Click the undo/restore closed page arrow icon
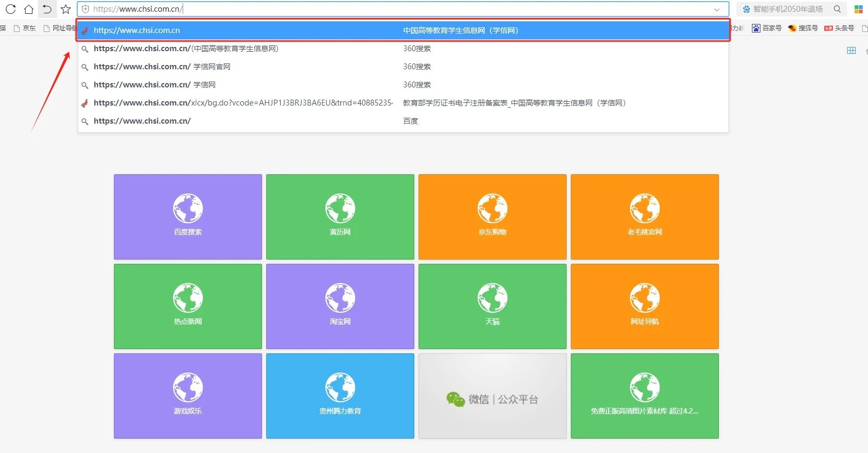This screenshot has width=868, height=453. click(x=47, y=9)
